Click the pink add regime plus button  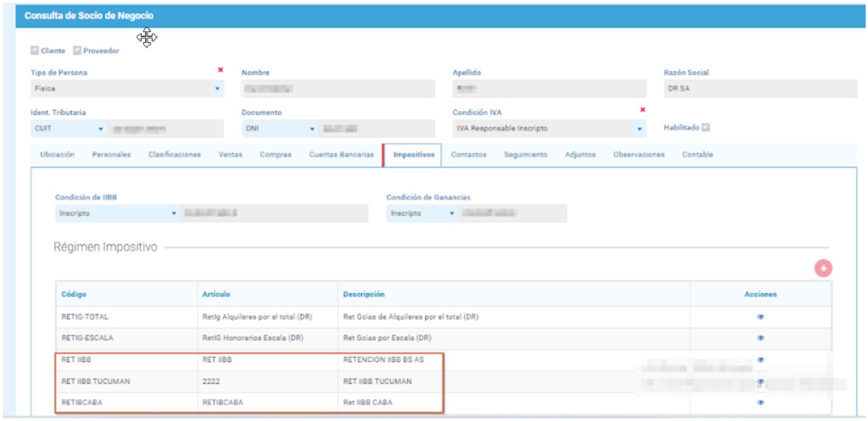point(823,268)
